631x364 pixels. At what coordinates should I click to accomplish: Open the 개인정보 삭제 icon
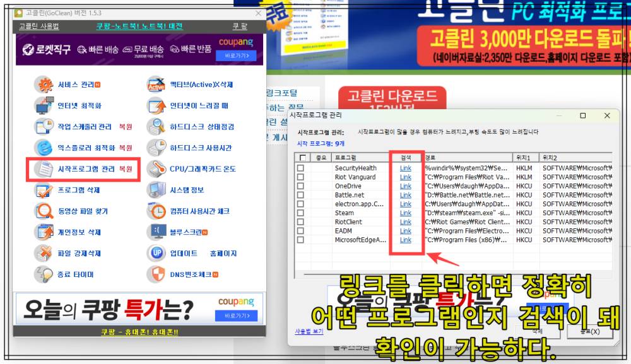(44, 232)
